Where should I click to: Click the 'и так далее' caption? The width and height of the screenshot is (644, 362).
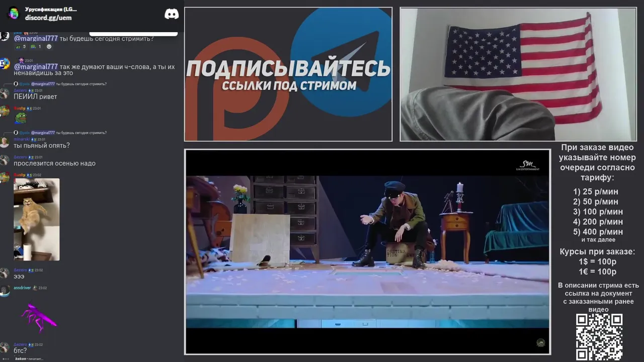click(598, 240)
